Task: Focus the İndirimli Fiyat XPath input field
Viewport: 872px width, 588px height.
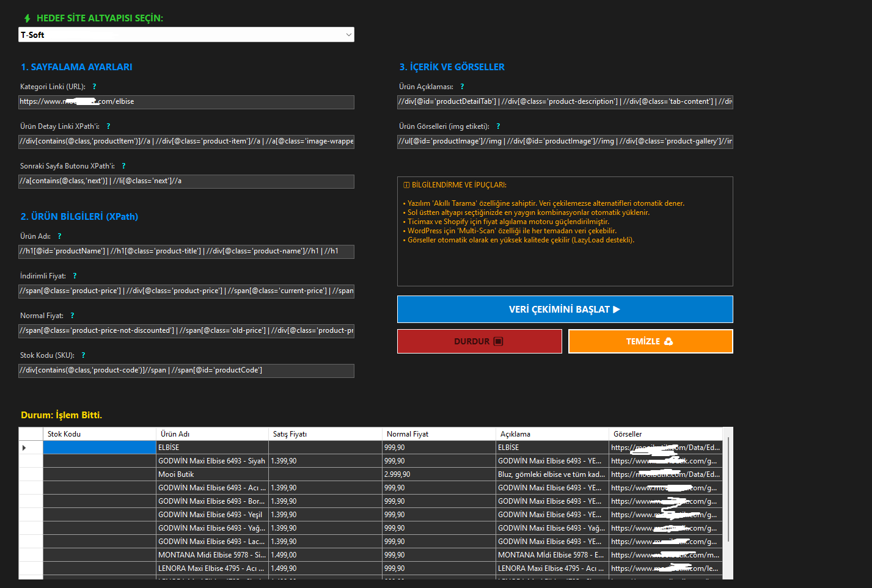Action: click(186, 291)
